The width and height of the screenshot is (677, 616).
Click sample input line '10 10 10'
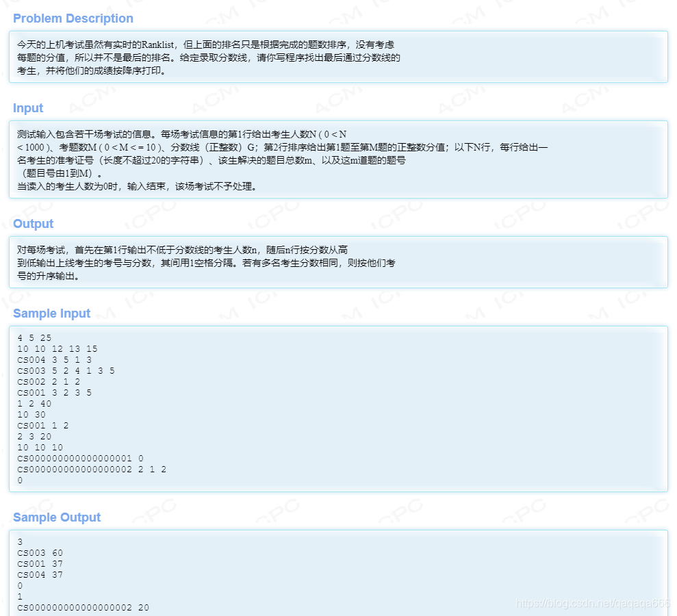40,448
